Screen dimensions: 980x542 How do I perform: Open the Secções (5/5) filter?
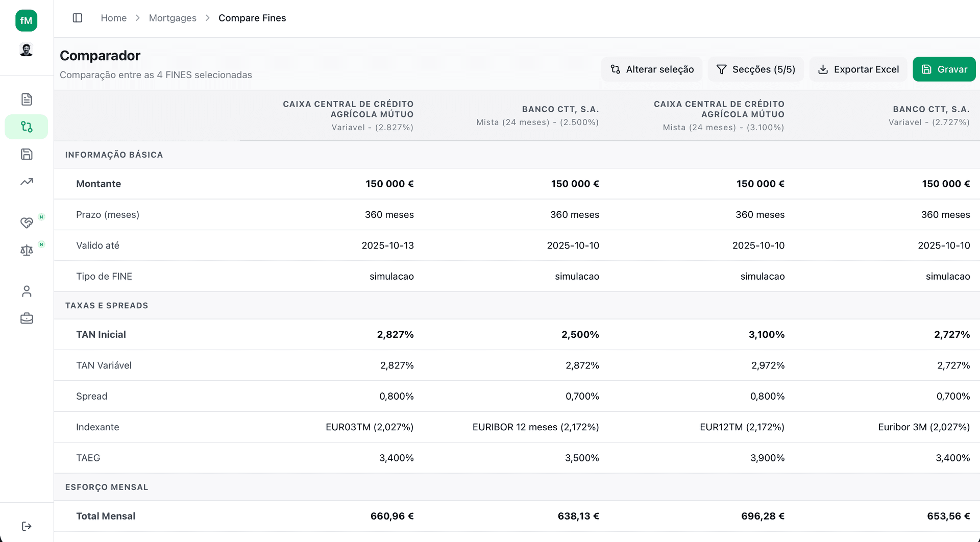point(755,69)
